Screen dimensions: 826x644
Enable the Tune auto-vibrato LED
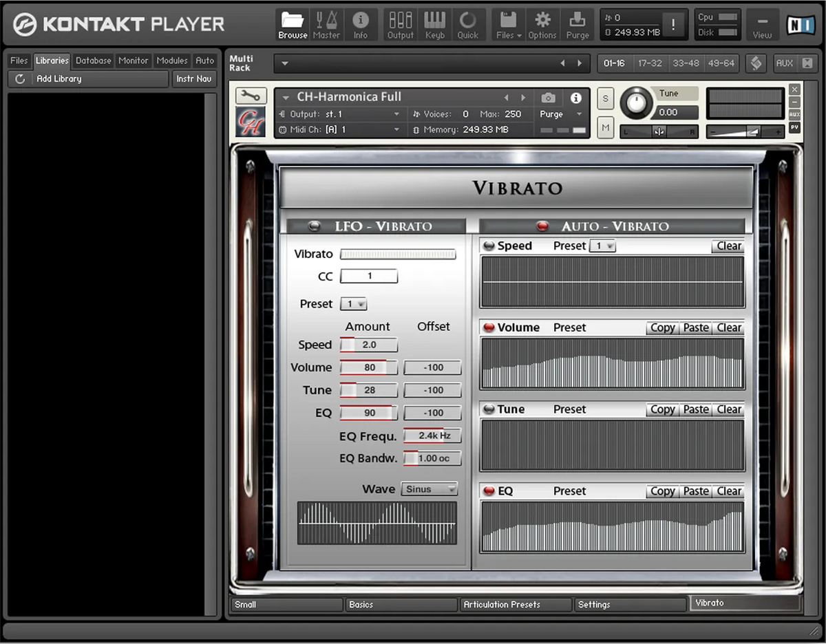[489, 409]
